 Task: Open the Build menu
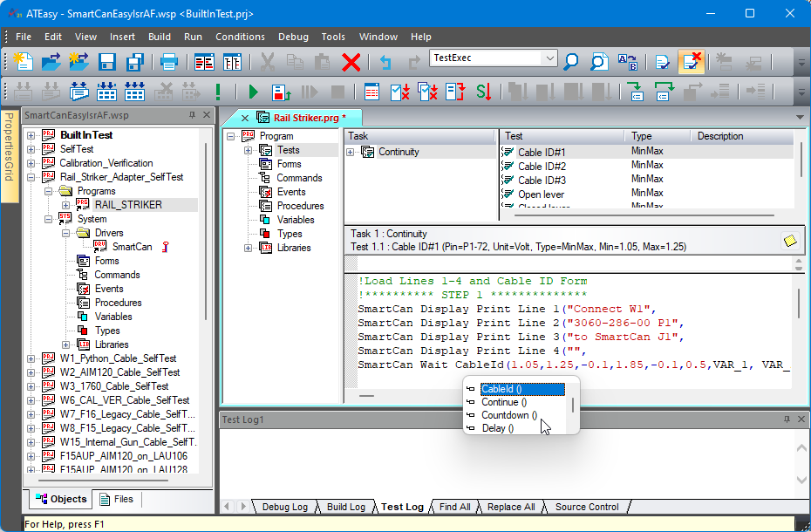point(160,37)
